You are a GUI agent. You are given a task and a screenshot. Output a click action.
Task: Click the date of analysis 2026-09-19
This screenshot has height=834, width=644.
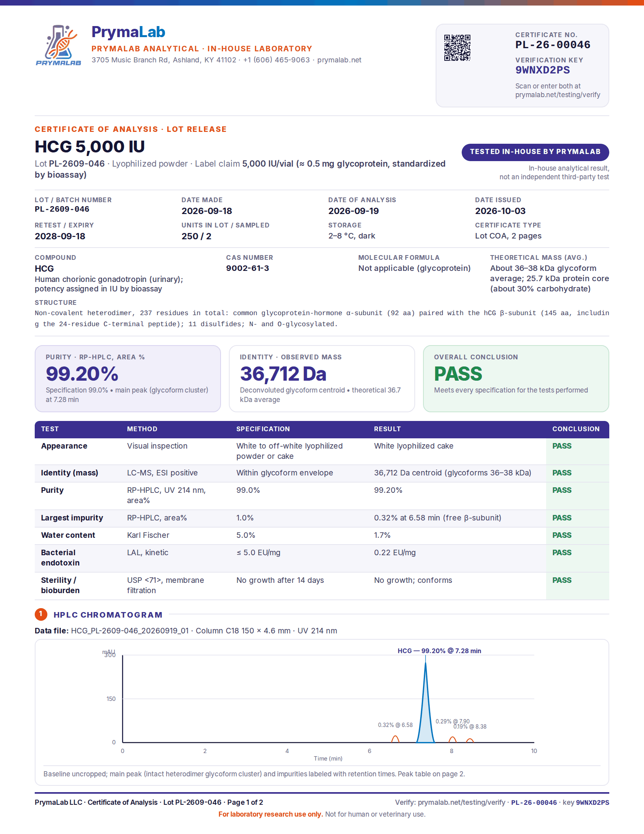354,211
